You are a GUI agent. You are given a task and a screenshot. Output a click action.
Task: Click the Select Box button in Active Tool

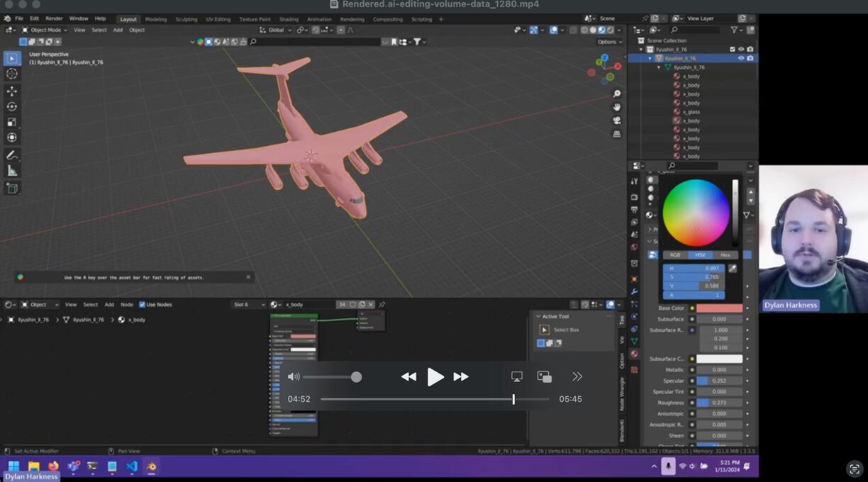click(x=545, y=330)
